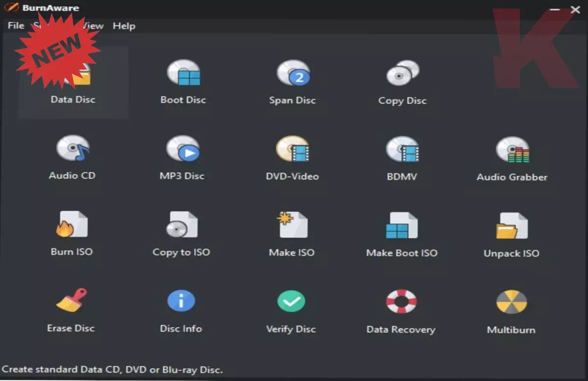Open the Burn ISO tool

72,234
